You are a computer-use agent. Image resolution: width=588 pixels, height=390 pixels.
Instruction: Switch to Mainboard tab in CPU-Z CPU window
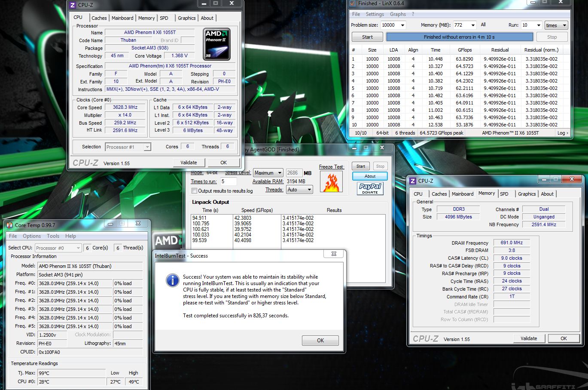(122, 18)
